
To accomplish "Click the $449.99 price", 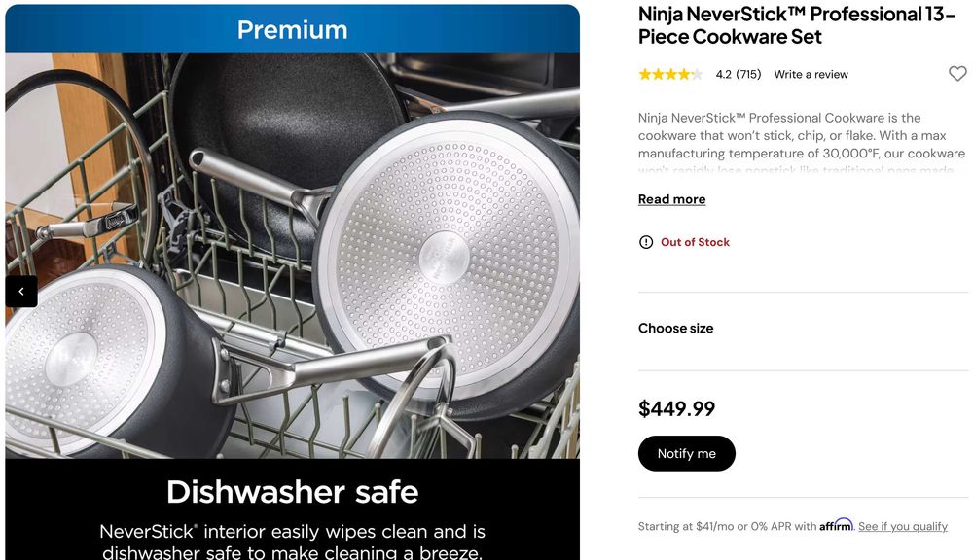I will pos(676,408).
